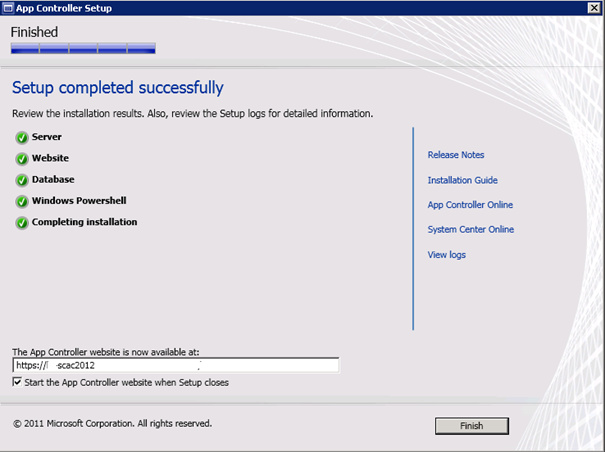Select the Windows Powershell result text
605x452 pixels.
(x=79, y=200)
